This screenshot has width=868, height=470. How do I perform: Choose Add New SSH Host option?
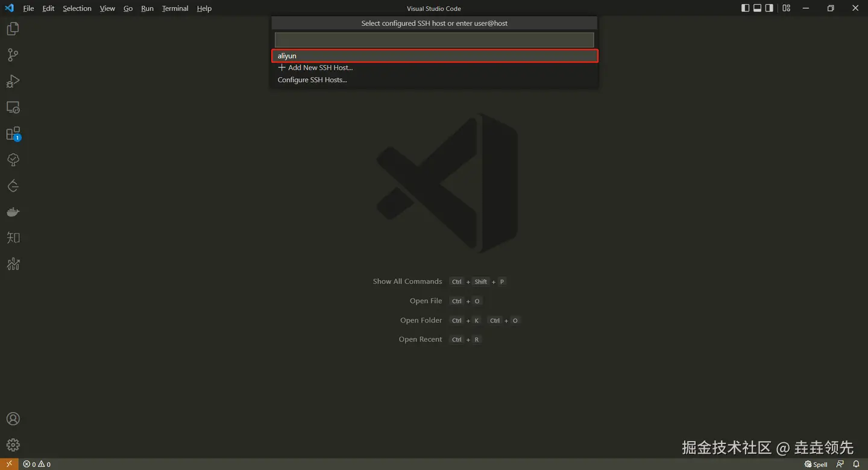pos(435,67)
